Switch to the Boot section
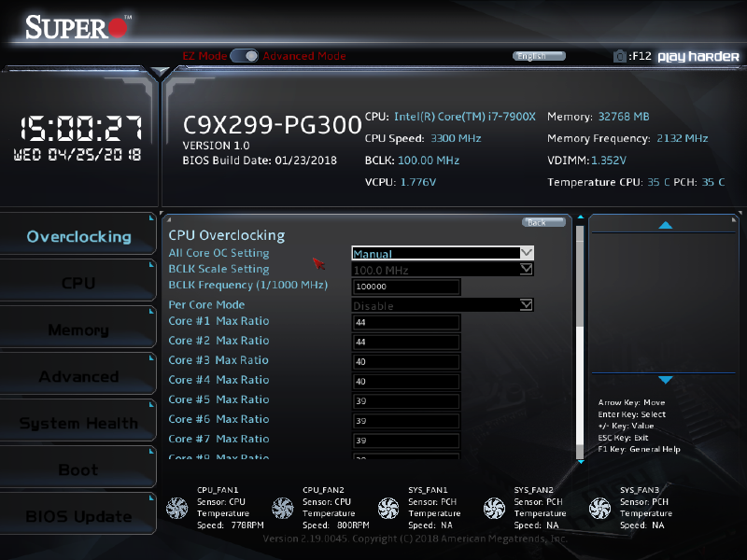Viewport: 747px width, 560px height. (78, 468)
